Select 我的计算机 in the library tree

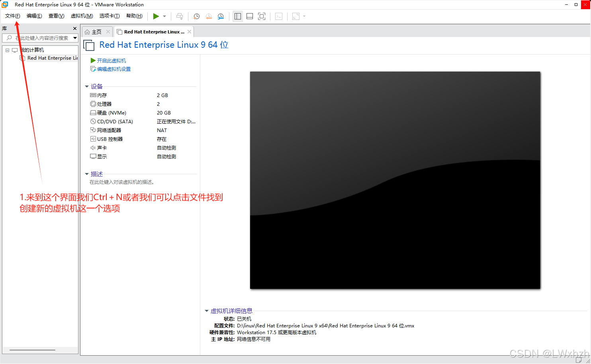tap(32, 50)
